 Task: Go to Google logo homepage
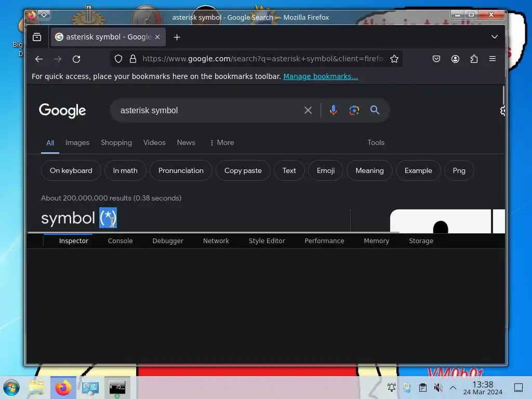click(x=62, y=111)
